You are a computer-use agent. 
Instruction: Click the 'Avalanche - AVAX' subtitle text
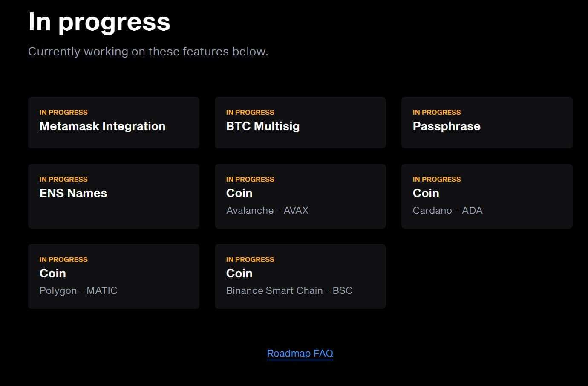[x=267, y=211]
